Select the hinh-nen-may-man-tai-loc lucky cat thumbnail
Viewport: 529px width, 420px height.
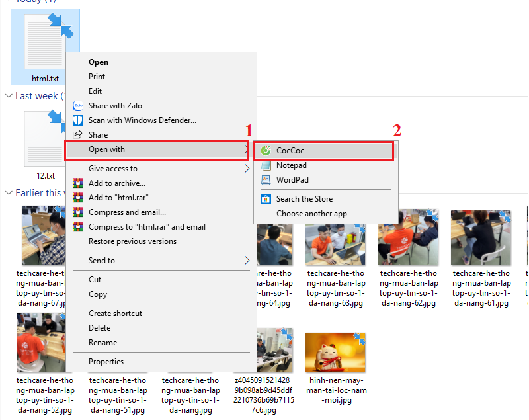[336, 353]
